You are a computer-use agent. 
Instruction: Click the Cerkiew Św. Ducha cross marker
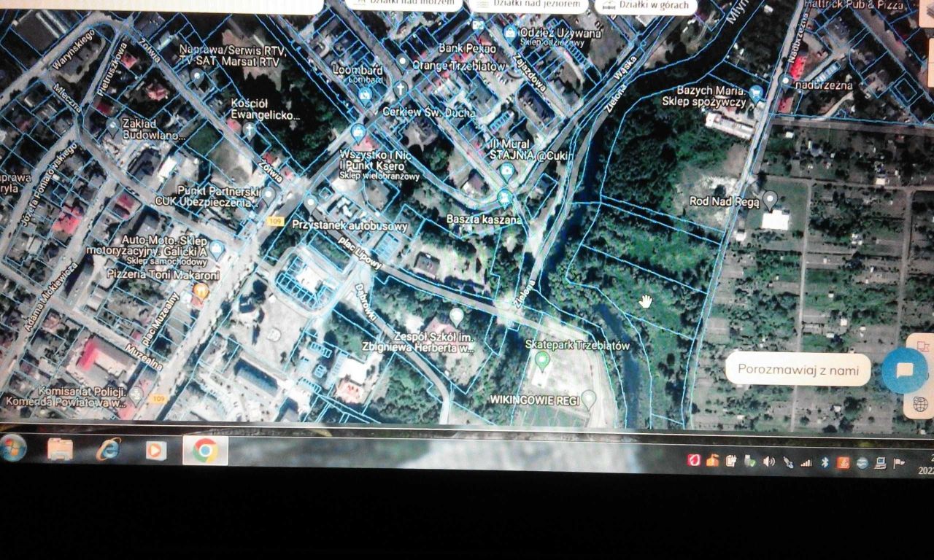click(x=399, y=90)
